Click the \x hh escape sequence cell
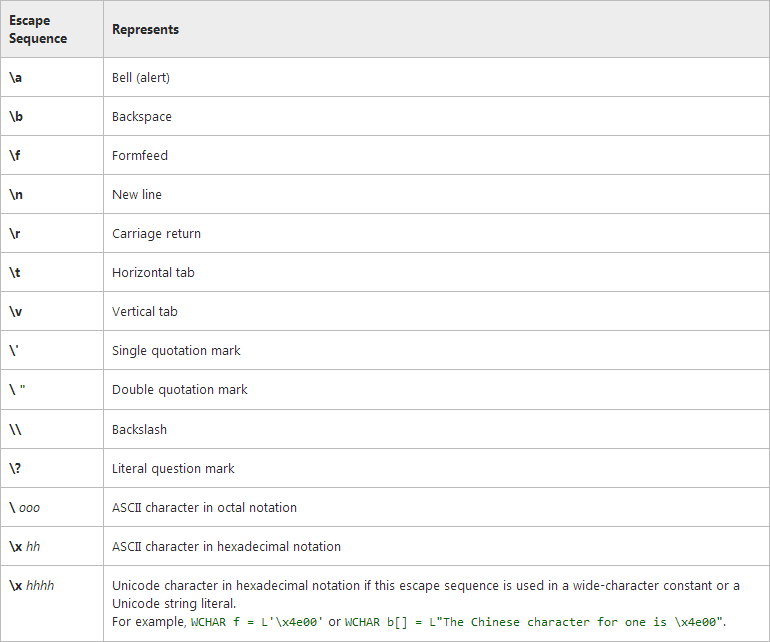 click(x=25, y=546)
